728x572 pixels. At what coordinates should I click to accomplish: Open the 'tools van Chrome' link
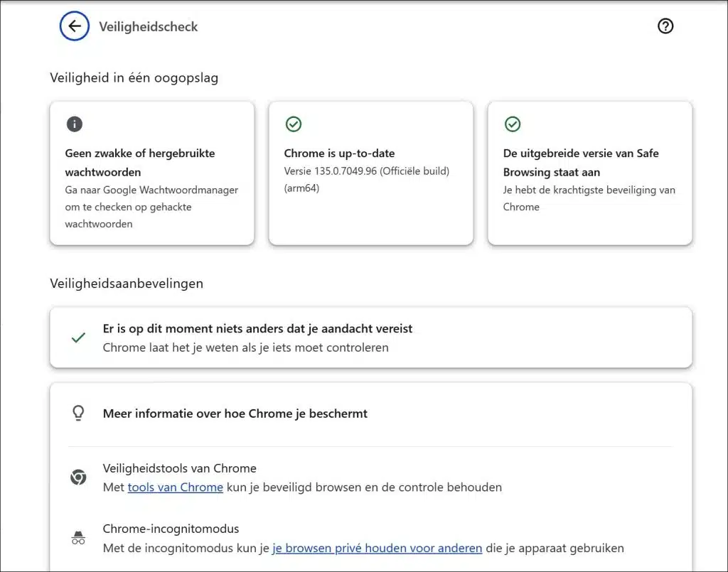pyautogui.click(x=176, y=487)
